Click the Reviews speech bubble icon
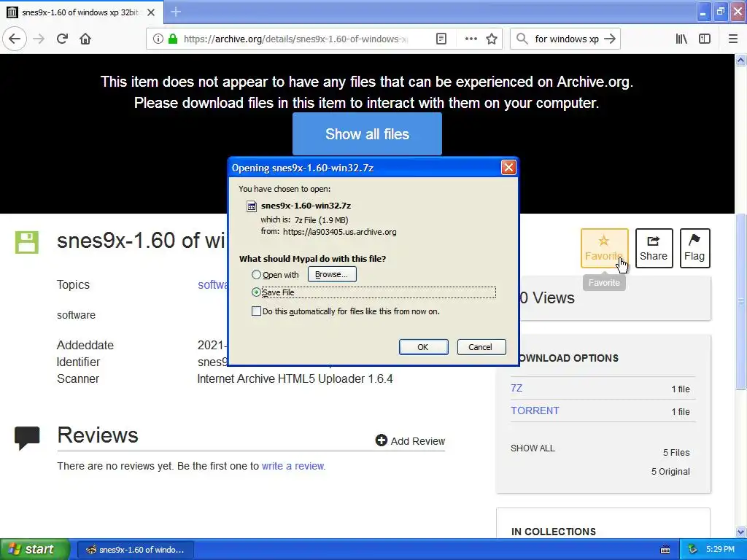The height and width of the screenshot is (560, 747). [x=27, y=438]
